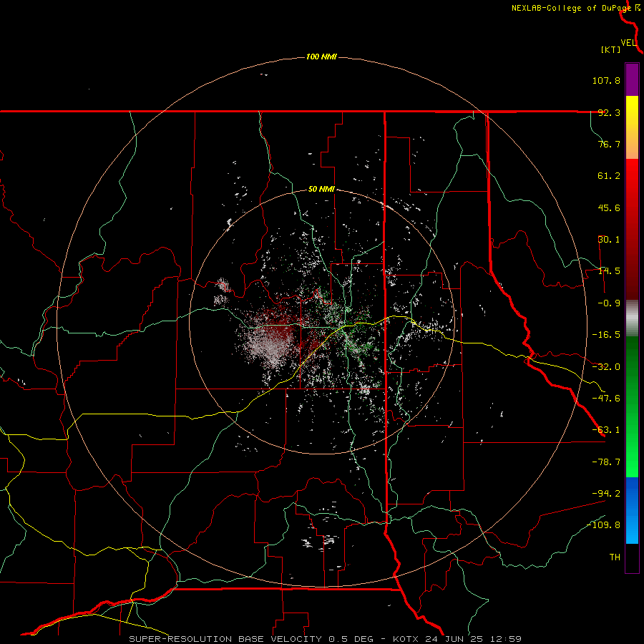Viewport: 644px width, 644px height.
Task: Click the -94.2 legend value
Action: (606, 493)
